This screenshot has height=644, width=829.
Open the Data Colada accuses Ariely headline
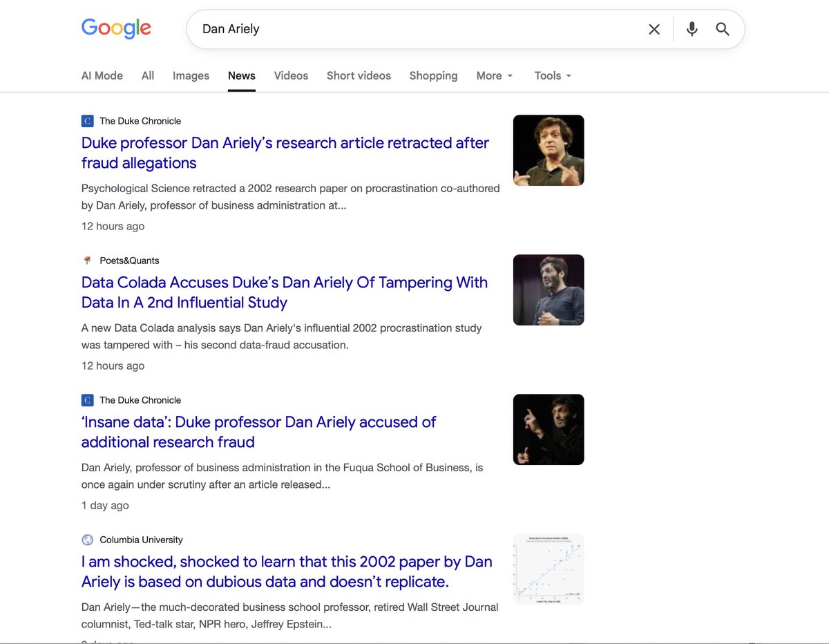[x=285, y=292]
